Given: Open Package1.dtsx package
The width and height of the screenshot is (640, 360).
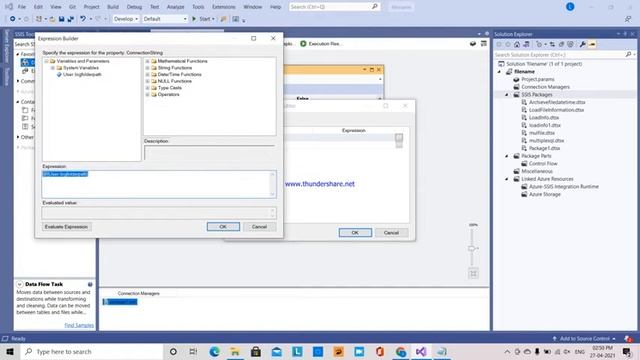Looking at the screenshot, I should click(544, 148).
